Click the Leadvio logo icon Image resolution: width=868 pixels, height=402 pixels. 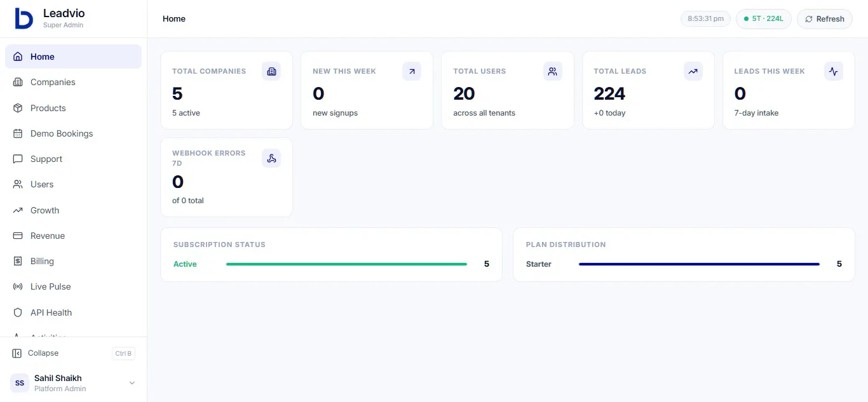[24, 18]
